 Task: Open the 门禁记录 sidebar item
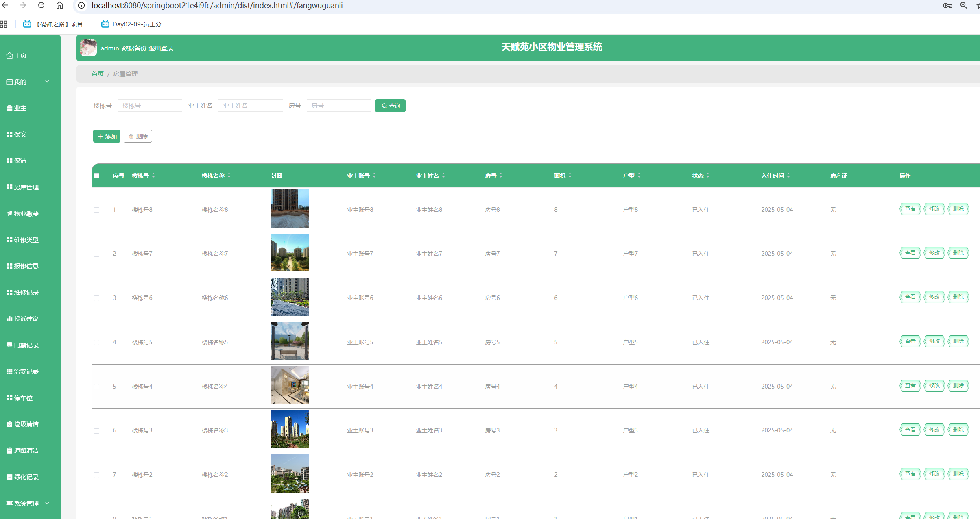click(26, 345)
